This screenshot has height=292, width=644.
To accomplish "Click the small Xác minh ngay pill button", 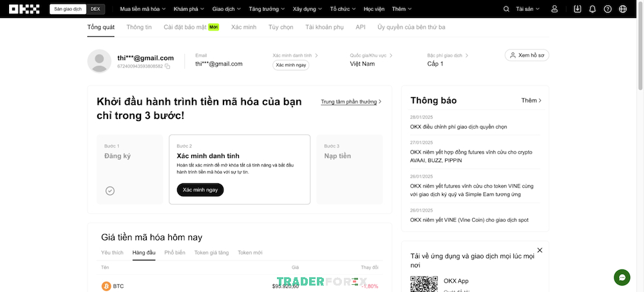I will tap(291, 65).
